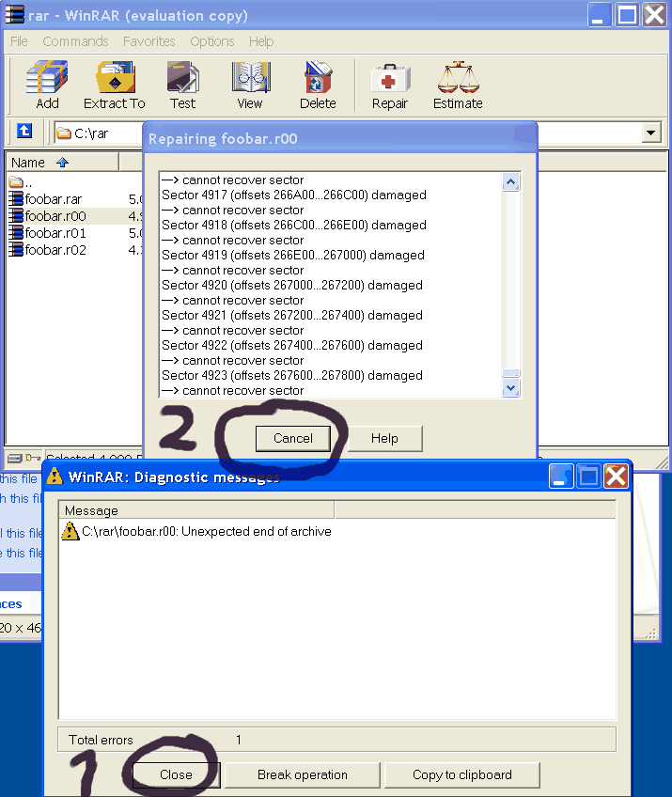Open the Help menu
672x797 pixels.
tap(261, 41)
